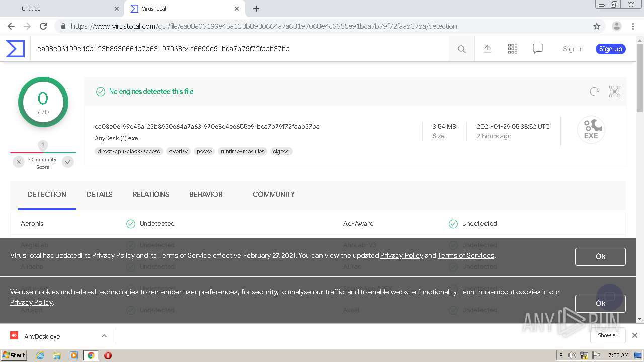
Task: Accept the cookies notice Ok button
Action: tap(600, 303)
